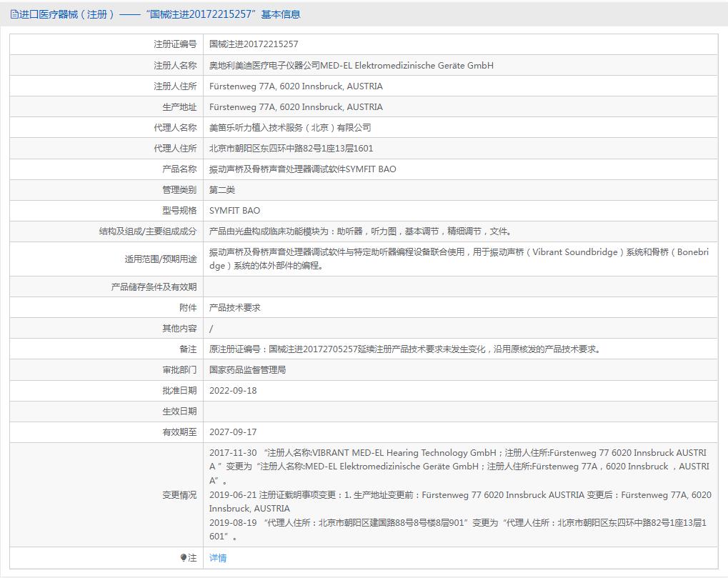This screenshot has height=578, width=728.
Task: Click the bullet icon beside 注 label
Action: tap(184, 557)
